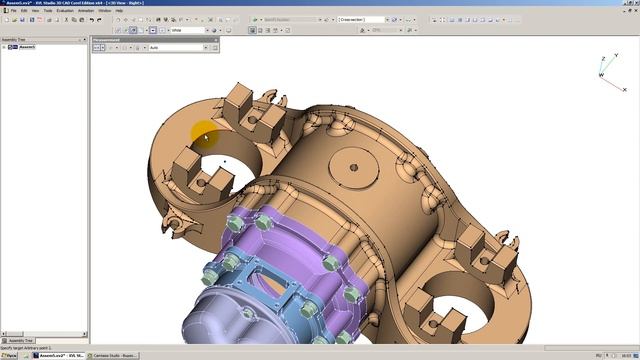Open dropdown arrow next to rendering sphere
The image size is (640, 360).
[x=220, y=30]
